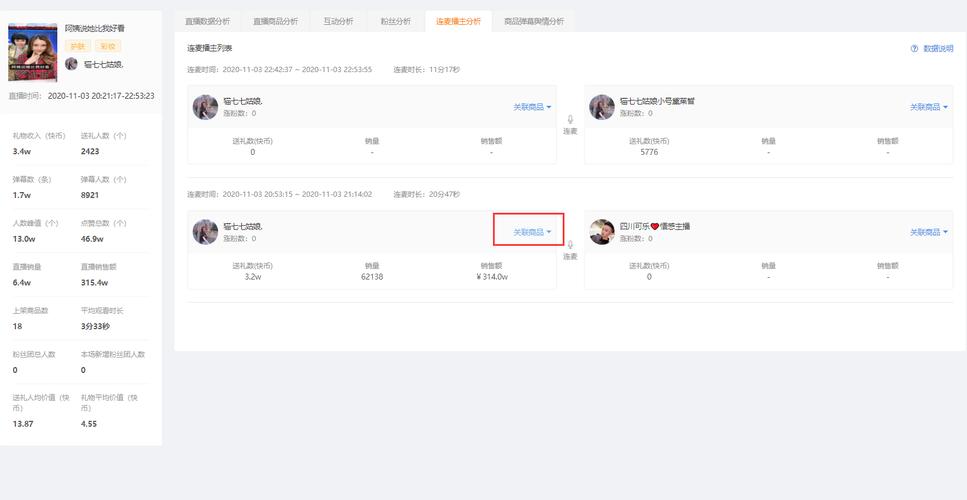Click the 直播销售额 value 315.4w
Screen dimensions: 967x500
pos(94,282)
